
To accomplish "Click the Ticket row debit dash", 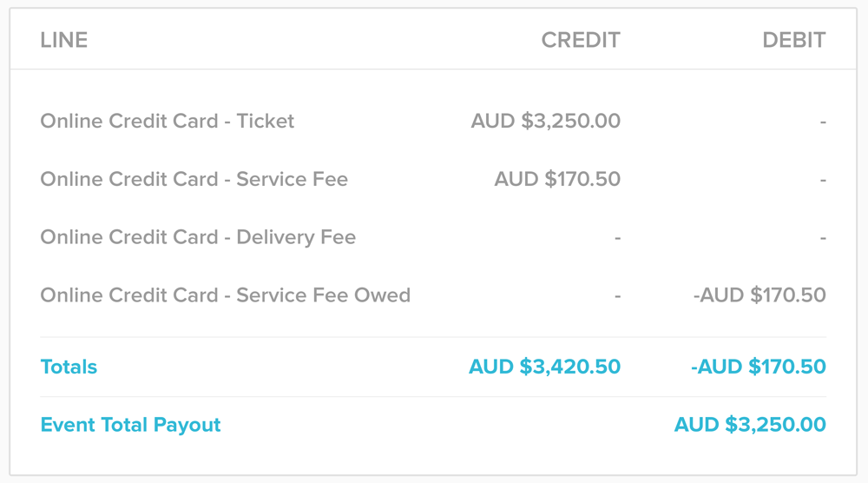I will 823,122.
